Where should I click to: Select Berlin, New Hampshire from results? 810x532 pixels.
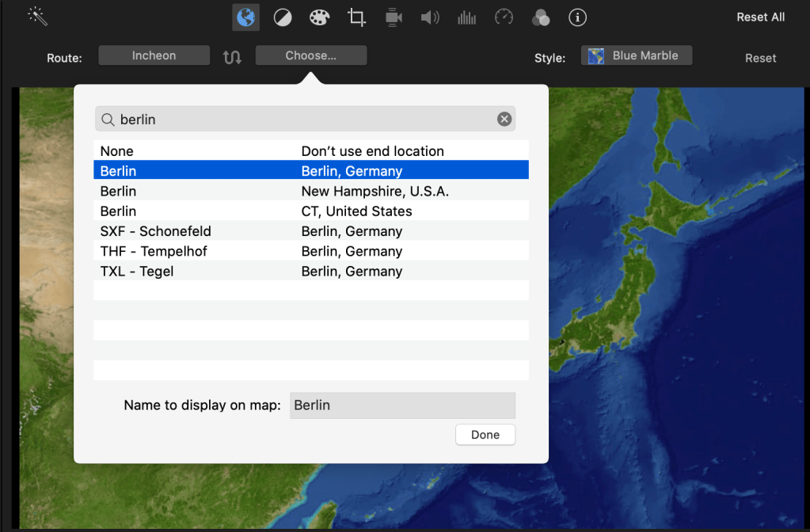[310, 191]
